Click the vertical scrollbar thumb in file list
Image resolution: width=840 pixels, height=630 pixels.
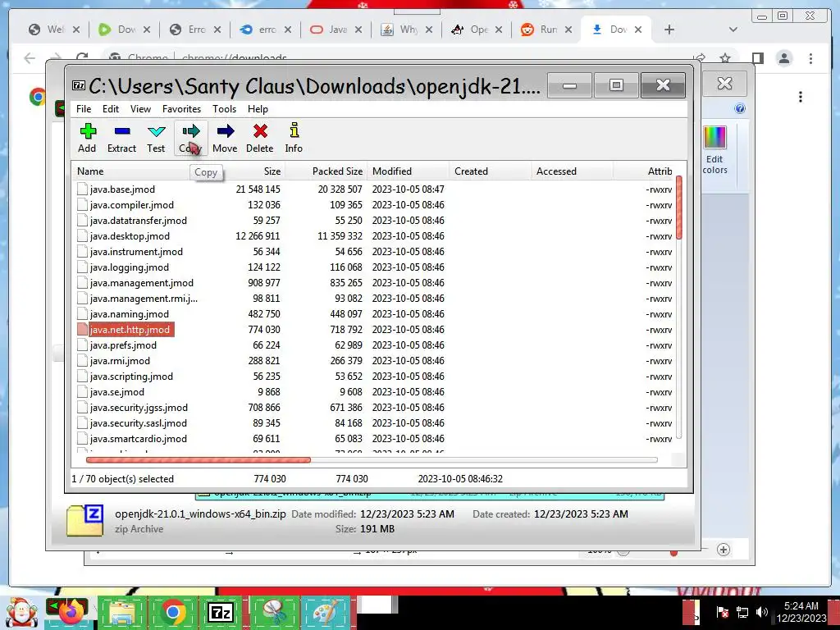click(x=678, y=208)
